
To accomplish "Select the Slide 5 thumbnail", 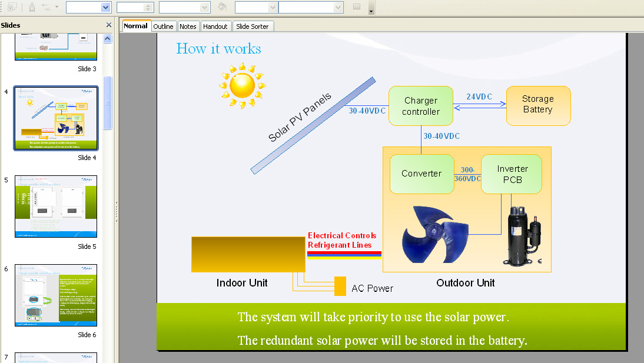I will [x=56, y=206].
